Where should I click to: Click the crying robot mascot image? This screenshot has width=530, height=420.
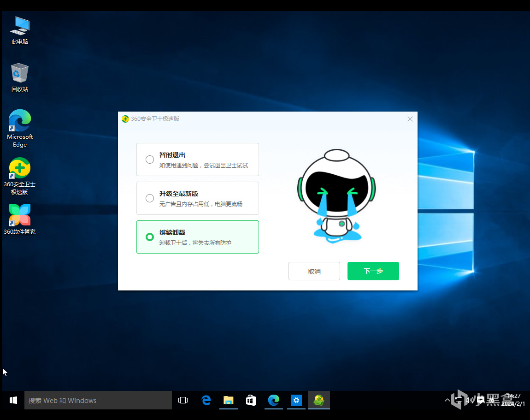[x=336, y=196]
